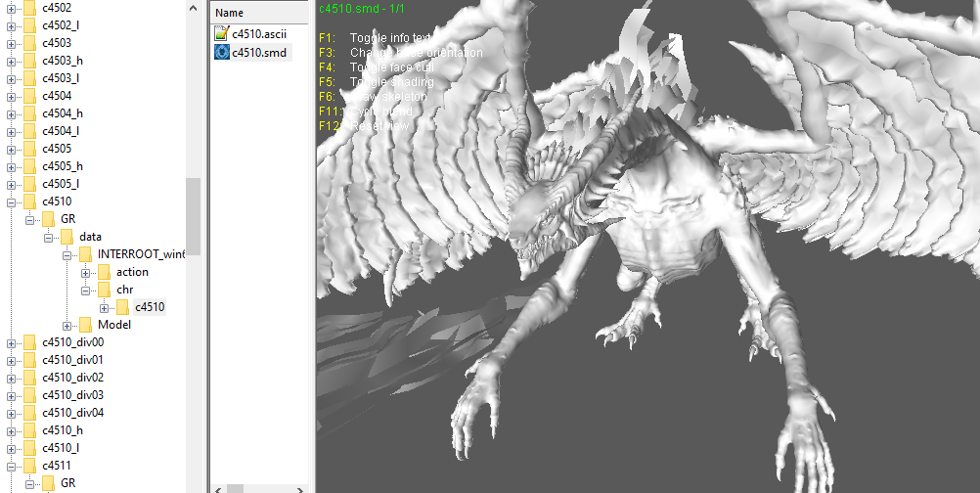Select the chr folder
This screenshot has width=980, height=493.
coord(124,290)
